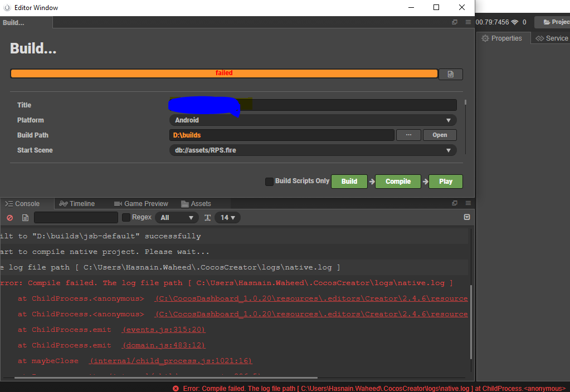Click the Editor Window app icon
Image resolution: width=570 pixels, height=392 pixels.
pos(7,8)
